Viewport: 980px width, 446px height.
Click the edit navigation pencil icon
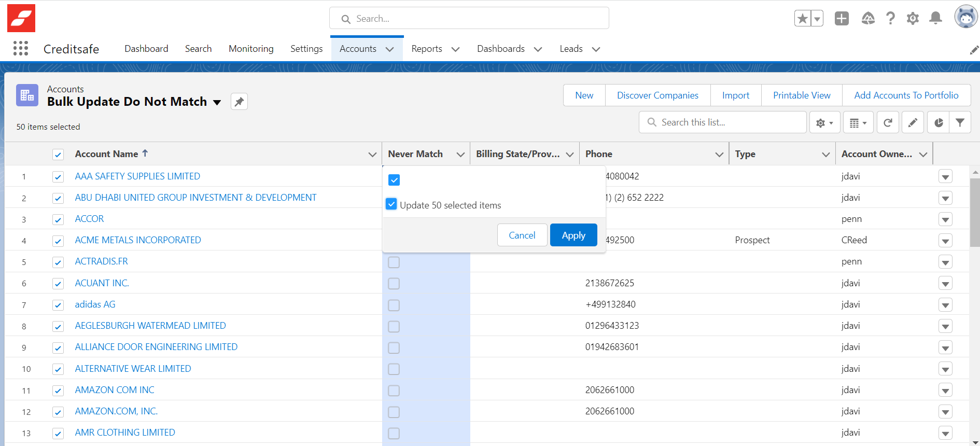974,49
